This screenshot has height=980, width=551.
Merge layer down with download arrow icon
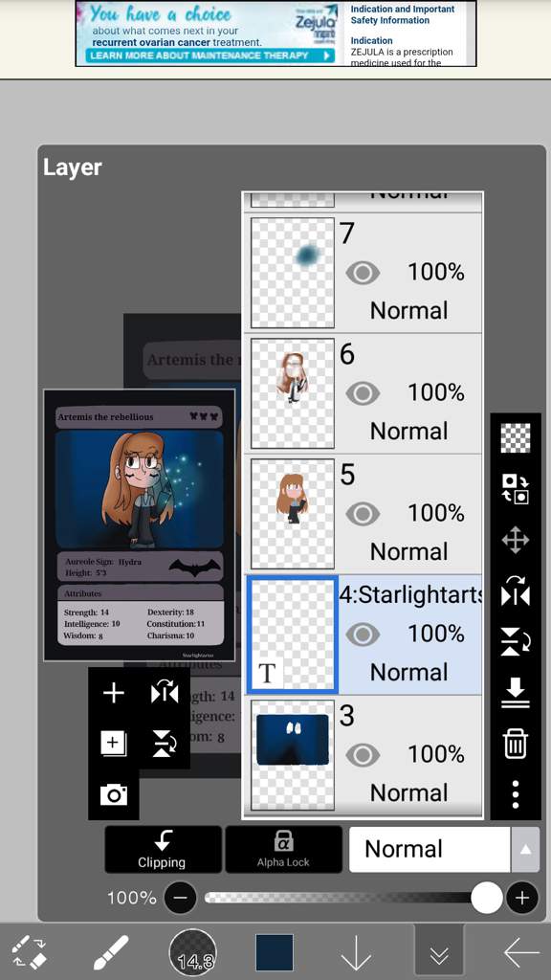pos(516,693)
